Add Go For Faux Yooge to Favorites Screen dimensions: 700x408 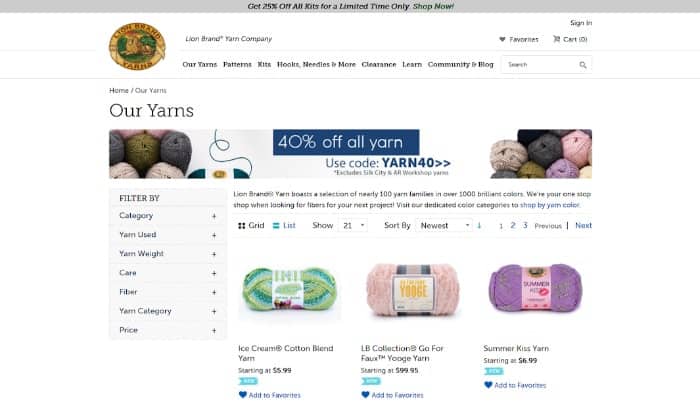point(392,395)
